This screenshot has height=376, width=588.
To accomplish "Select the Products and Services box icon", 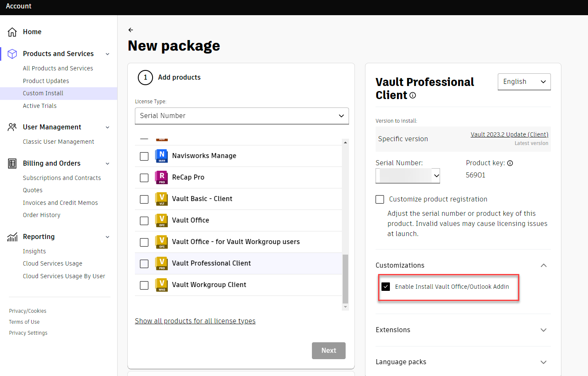I will click(x=12, y=54).
